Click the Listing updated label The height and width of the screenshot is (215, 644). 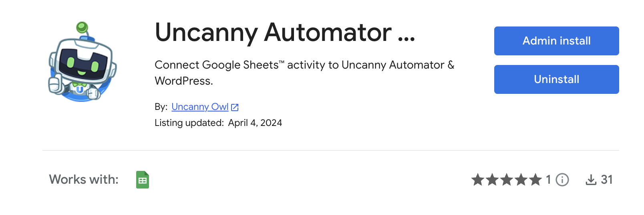189,123
